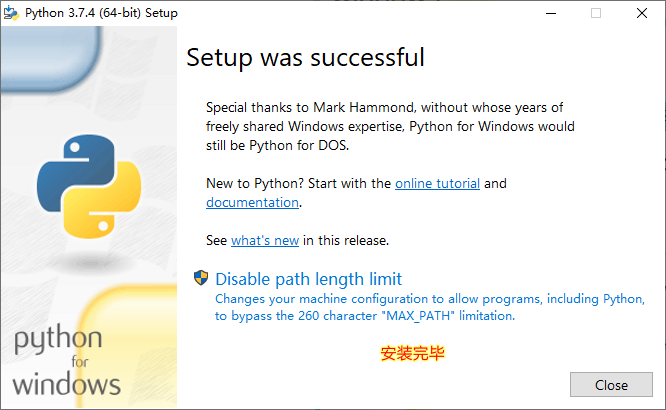The width and height of the screenshot is (666, 410).
Task: Click the red 安装完毕 annotation
Action: pos(412,353)
